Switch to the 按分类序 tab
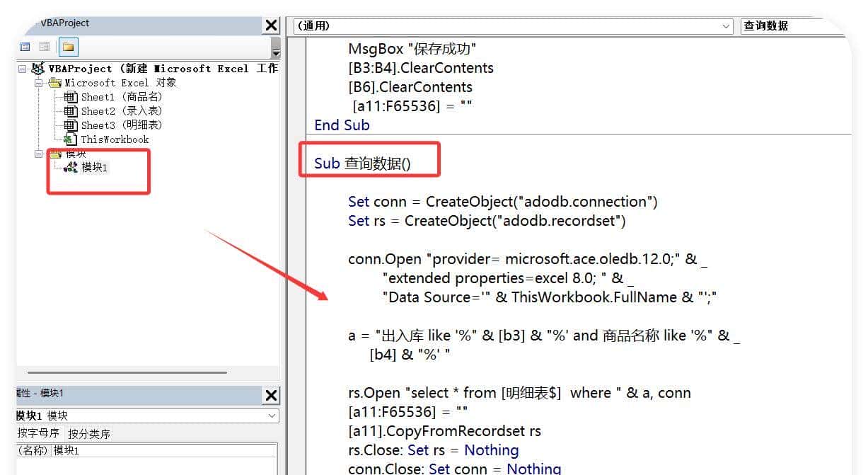The width and height of the screenshot is (868, 475). pyautogui.click(x=89, y=434)
